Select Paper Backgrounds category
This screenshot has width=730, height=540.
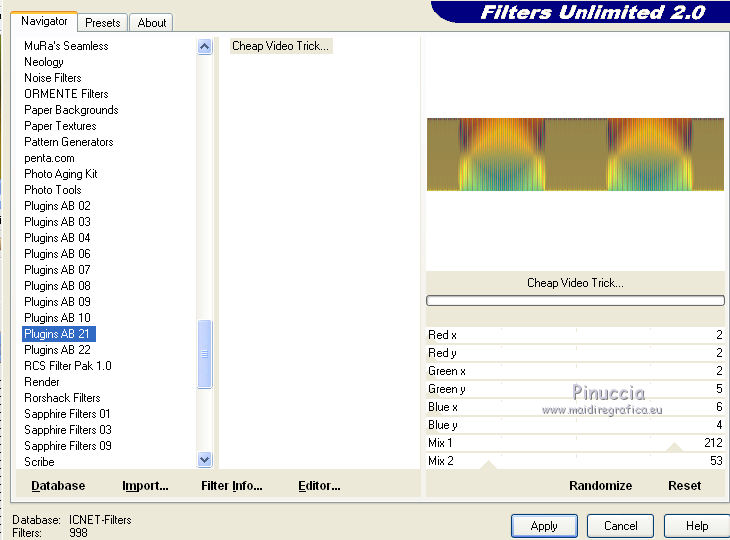coord(71,110)
